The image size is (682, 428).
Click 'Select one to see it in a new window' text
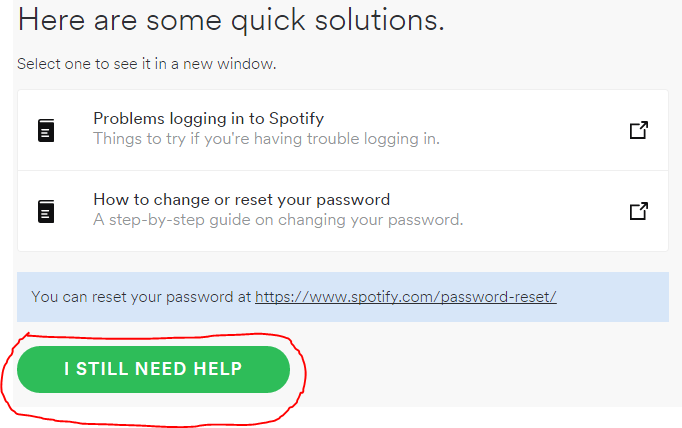tap(147, 64)
